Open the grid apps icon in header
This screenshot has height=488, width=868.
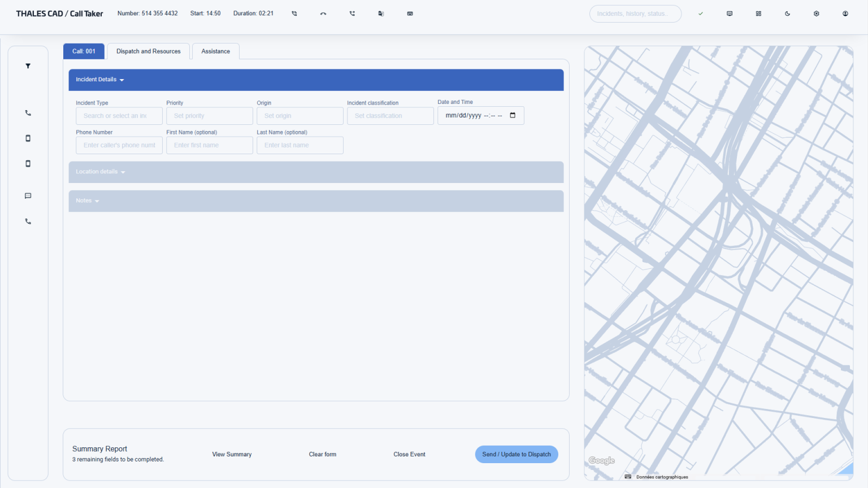[758, 14]
